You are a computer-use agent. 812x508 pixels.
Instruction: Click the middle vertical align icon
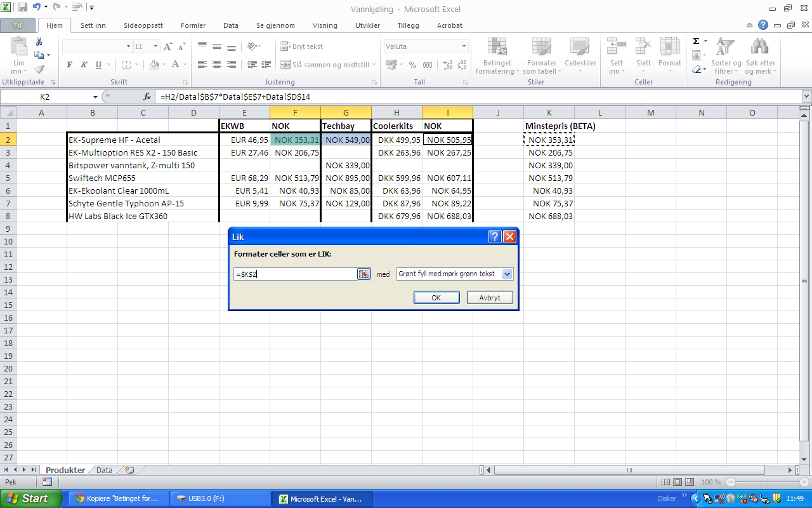click(x=217, y=46)
